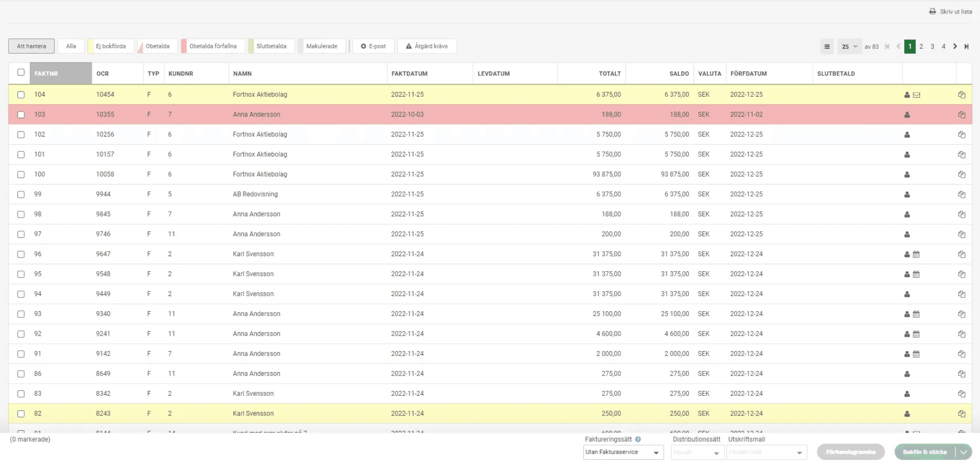Expand the Bokför & skicka arrow menu
Screen dimensions: 980x463
pos(963,452)
